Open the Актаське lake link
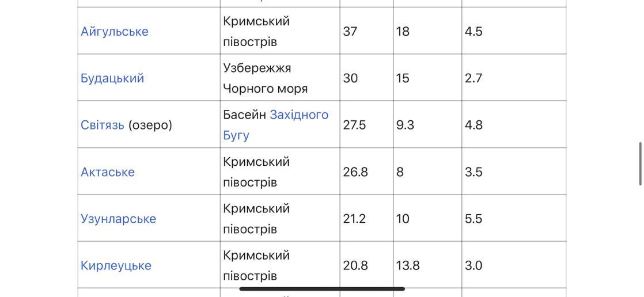Image resolution: width=644 pixels, height=297 pixels. 108,172
